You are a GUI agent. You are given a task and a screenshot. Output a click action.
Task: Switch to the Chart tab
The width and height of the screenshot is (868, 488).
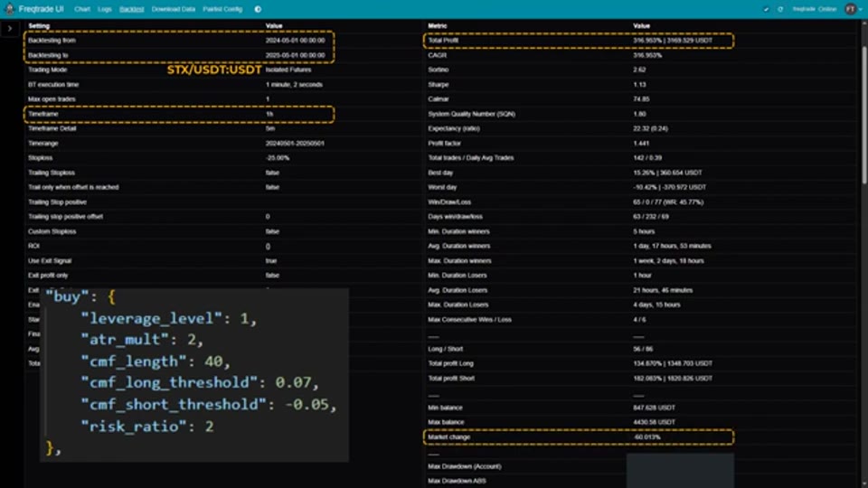82,9
